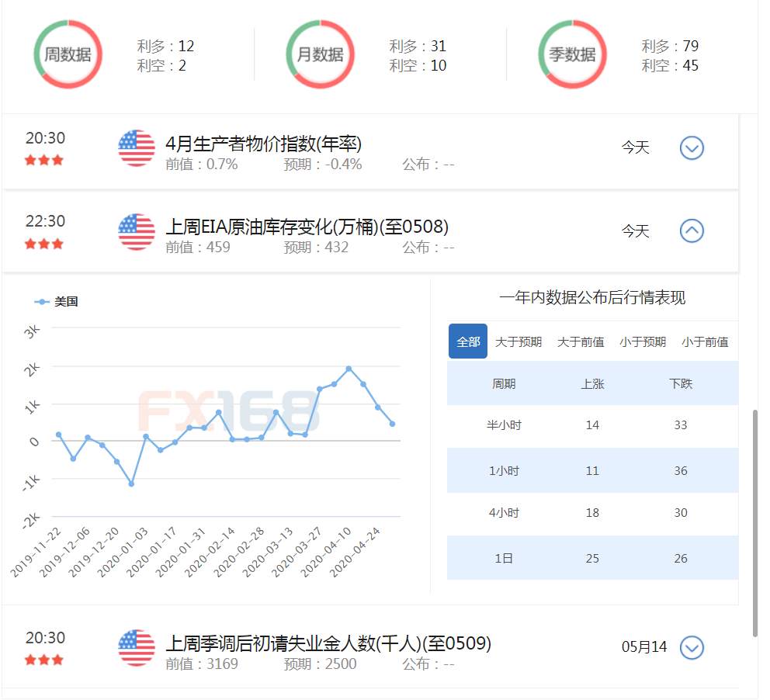
Task: Select the 4小时 row label
Action: (x=504, y=513)
